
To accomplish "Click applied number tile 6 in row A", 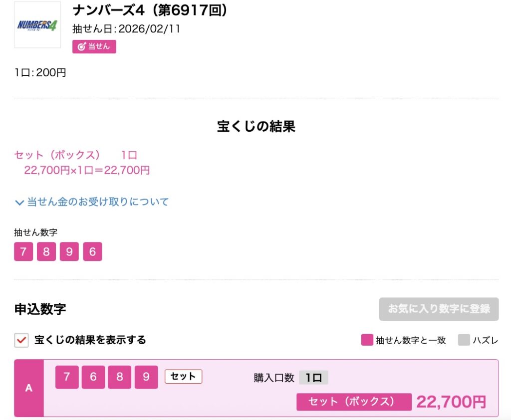I will [x=93, y=377].
